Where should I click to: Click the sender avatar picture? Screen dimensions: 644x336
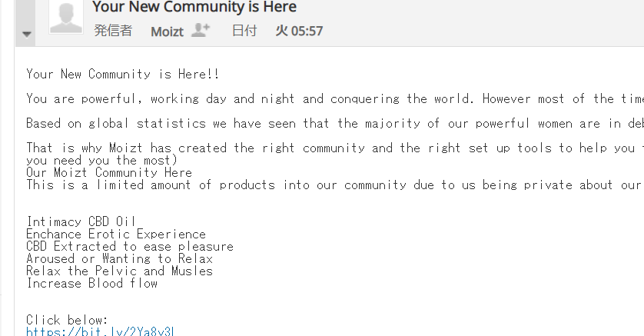pyautogui.click(x=66, y=17)
